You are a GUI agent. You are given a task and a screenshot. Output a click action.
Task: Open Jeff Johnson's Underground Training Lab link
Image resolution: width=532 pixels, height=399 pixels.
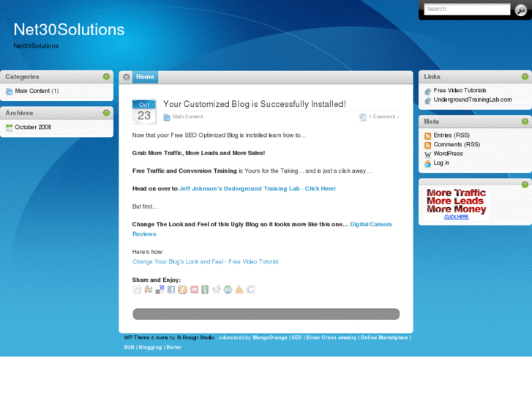tap(258, 189)
